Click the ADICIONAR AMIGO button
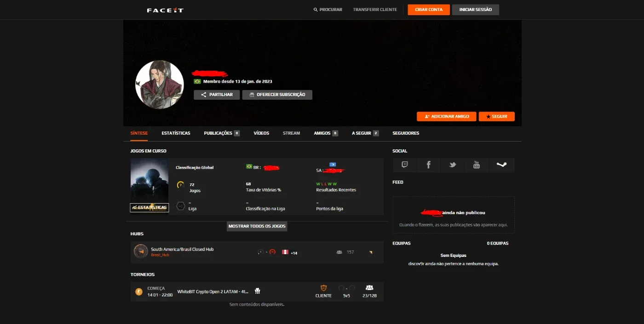Screen dimensions: 644x324 click(447, 117)
